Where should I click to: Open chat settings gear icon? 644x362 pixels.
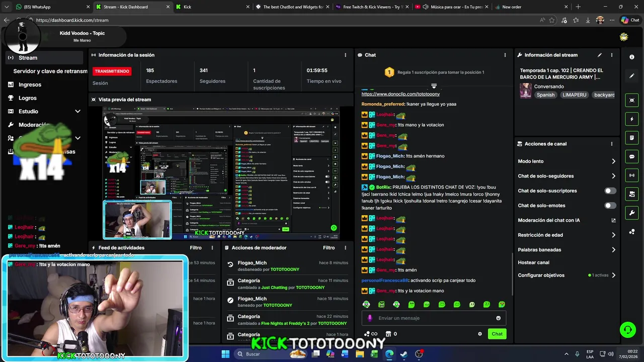click(480, 334)
